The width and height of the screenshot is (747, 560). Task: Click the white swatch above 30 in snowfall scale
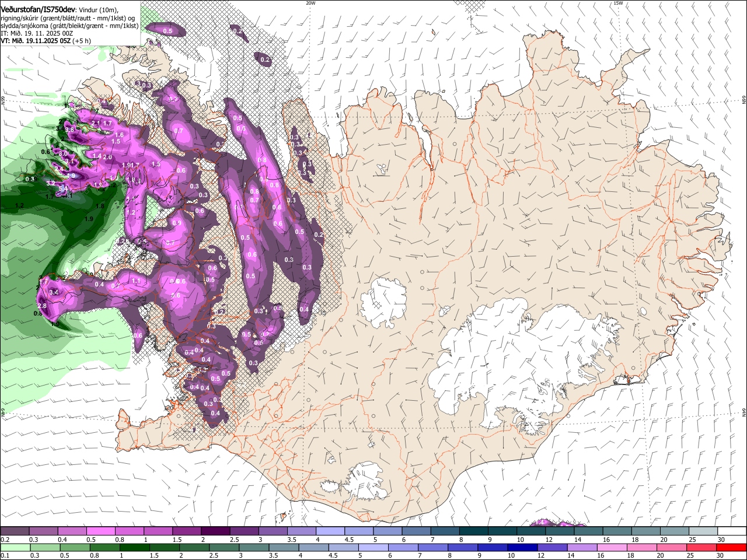pos(732,531)
